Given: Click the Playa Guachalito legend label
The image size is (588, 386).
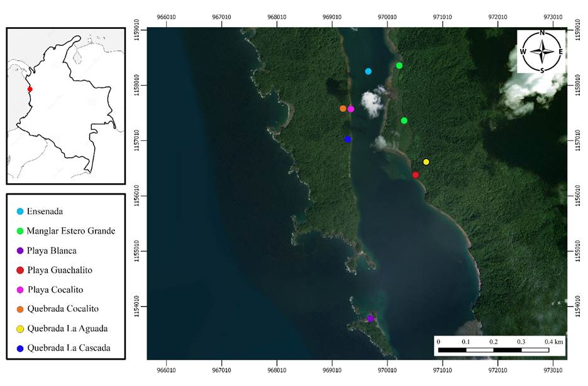Looking at the screenshot, I should (x=59, y=270).
